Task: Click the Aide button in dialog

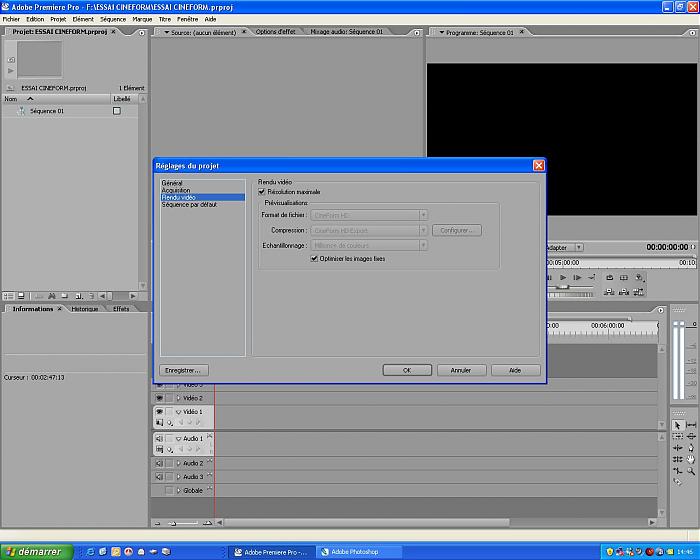Action: click(x=515, y=370)
